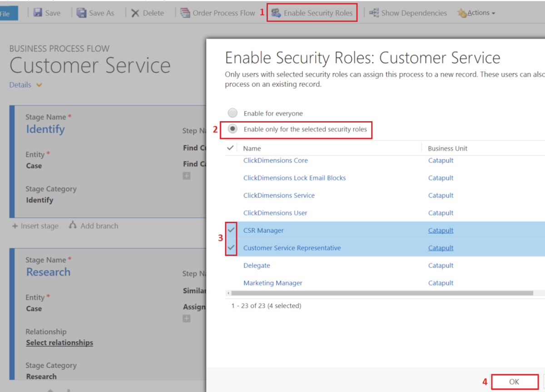
Task: Sort by Business Unit column header
Action: pyautogui.click(x=448, y=148)
